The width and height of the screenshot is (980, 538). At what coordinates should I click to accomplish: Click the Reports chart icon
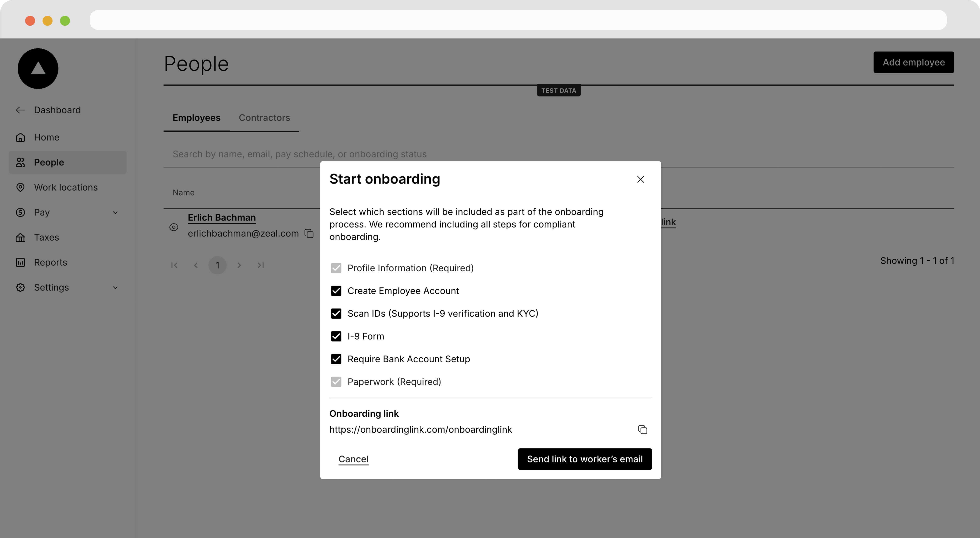[x=20, y=262]
